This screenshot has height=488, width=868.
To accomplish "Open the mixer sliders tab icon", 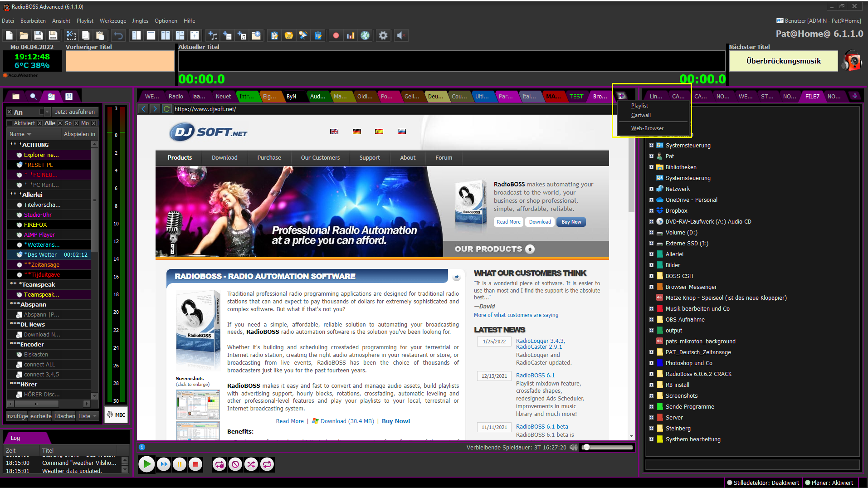I will click(x=69, y=96).
